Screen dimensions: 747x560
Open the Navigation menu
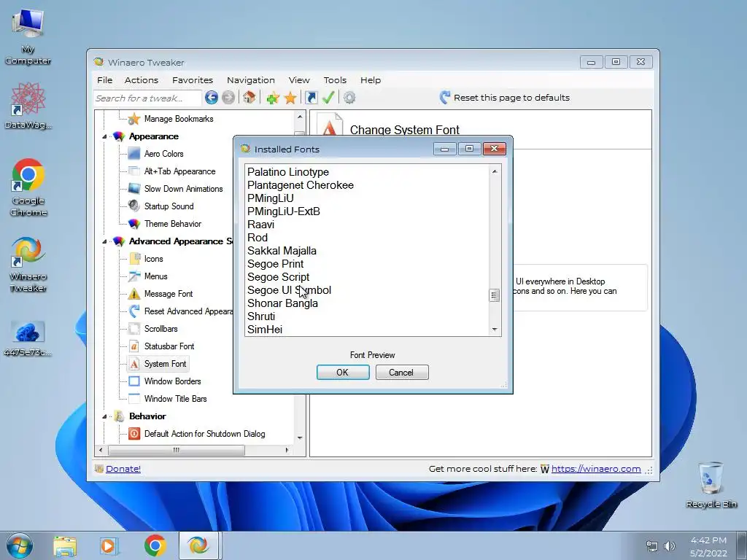251,80
